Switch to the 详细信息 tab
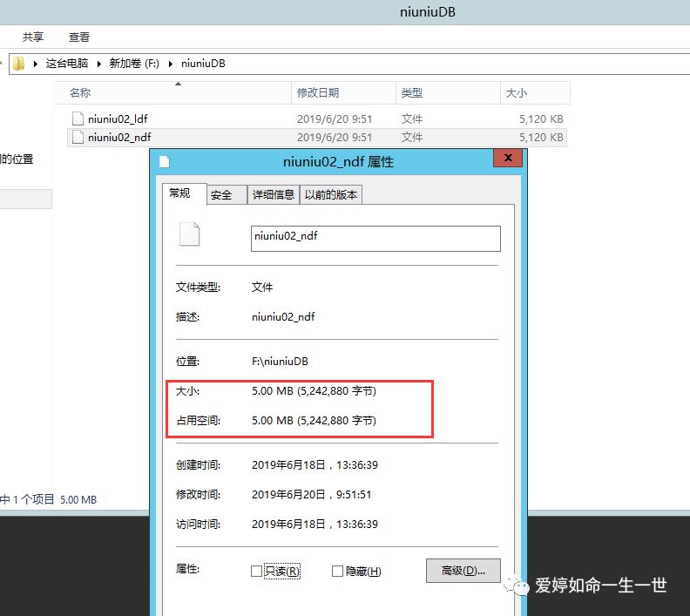 pos(274,195)
